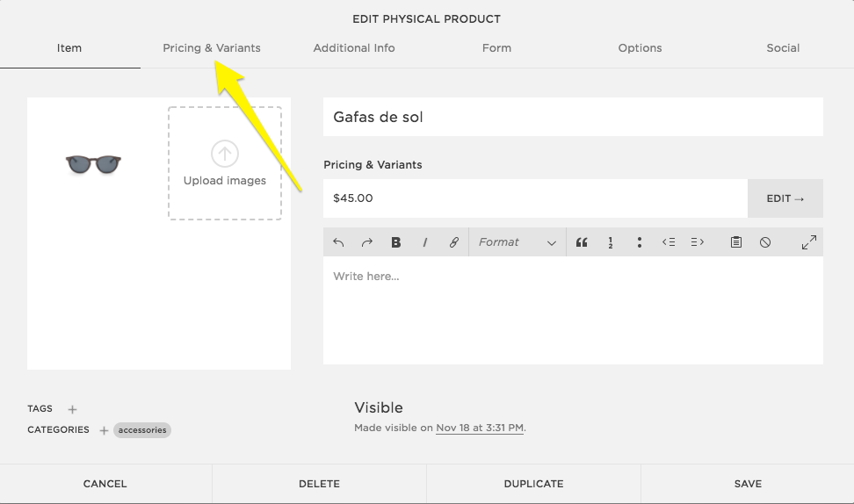Image resolution: width=854 pixels, height=504 pixels.
Task: Add a new tag with plus icon
Action: pyautogui.click(x=73, y=409)
